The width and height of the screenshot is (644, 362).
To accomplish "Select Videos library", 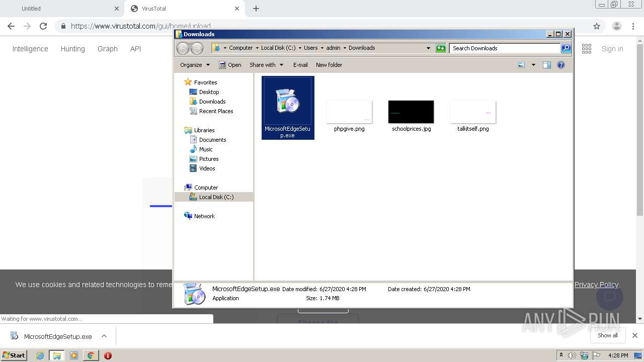I will pyautogui.click(x=207, y=168).
